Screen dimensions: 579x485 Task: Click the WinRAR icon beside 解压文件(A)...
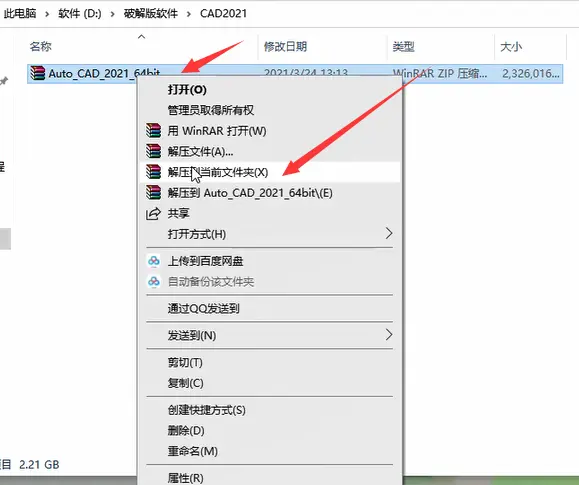[153, 151]
